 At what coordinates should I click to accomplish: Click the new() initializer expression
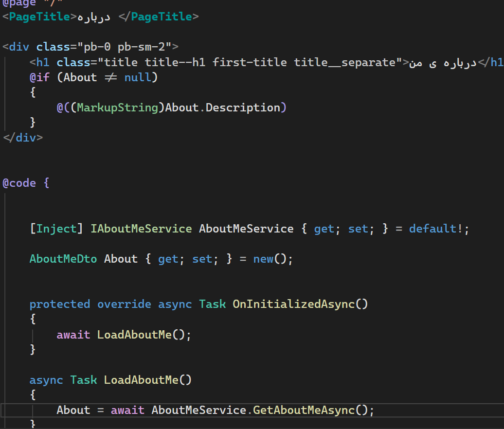point(270,259)
